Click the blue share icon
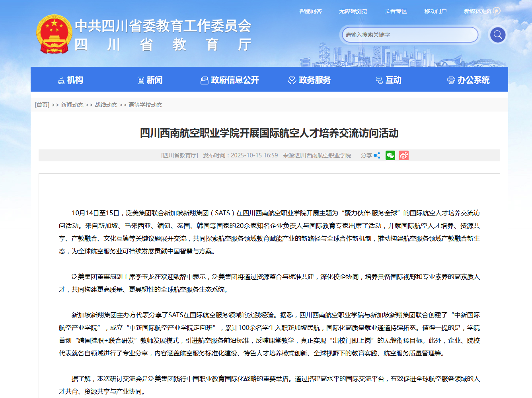The image size is (532, 398). [377, 155]
